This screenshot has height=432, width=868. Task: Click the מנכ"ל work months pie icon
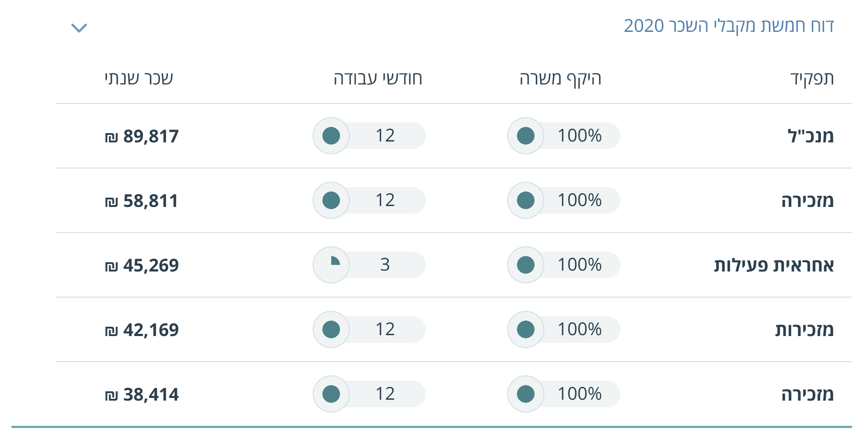[331, 136]
